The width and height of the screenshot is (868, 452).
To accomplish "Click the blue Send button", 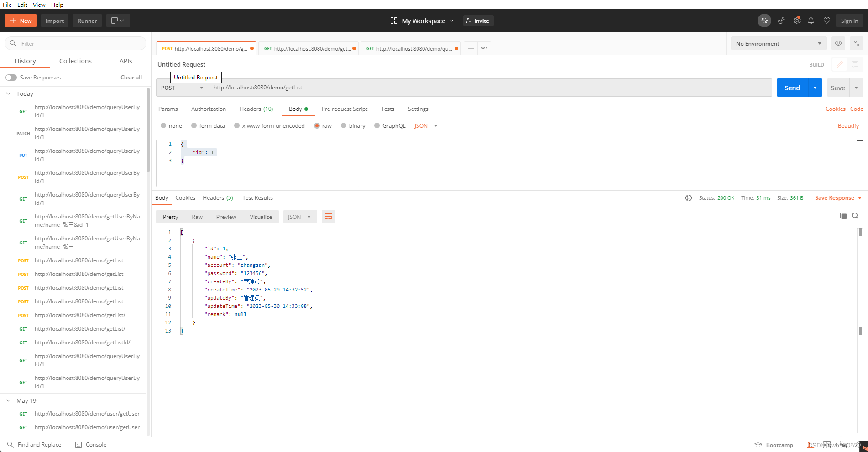I will click(x=792, y=88).
